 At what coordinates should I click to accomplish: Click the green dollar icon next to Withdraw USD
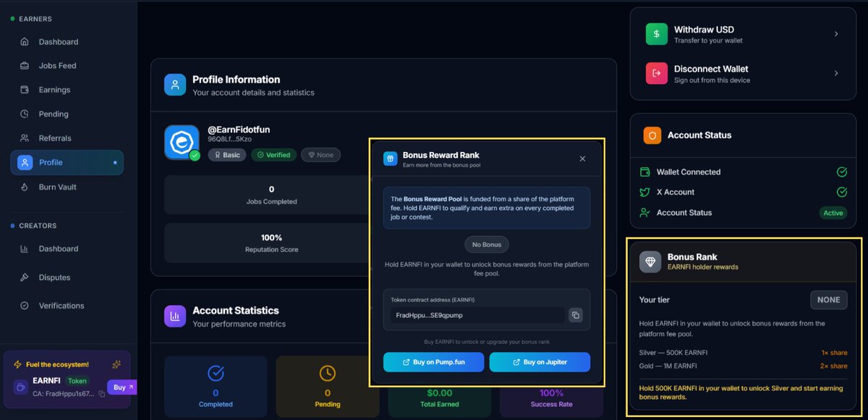[656, 33]
